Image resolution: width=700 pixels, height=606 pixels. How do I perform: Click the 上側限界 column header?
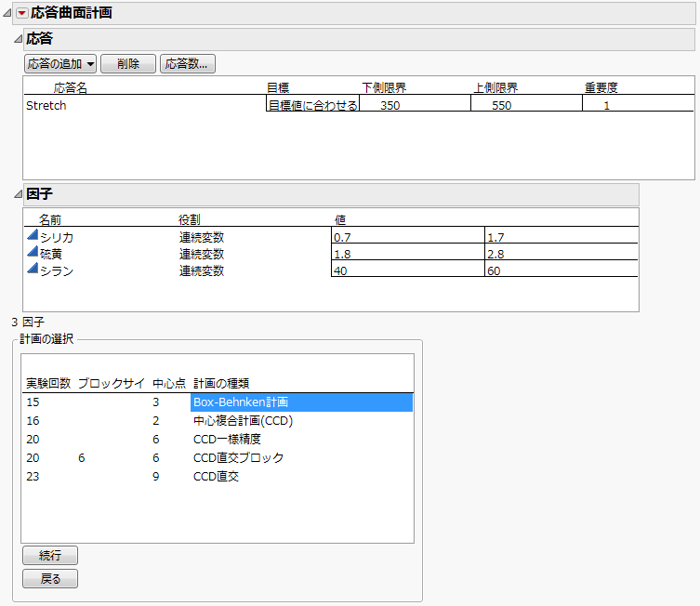point(495,88)
